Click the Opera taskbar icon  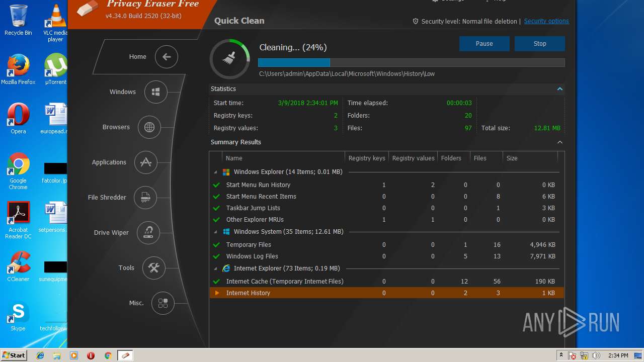[x=91, y=355]
